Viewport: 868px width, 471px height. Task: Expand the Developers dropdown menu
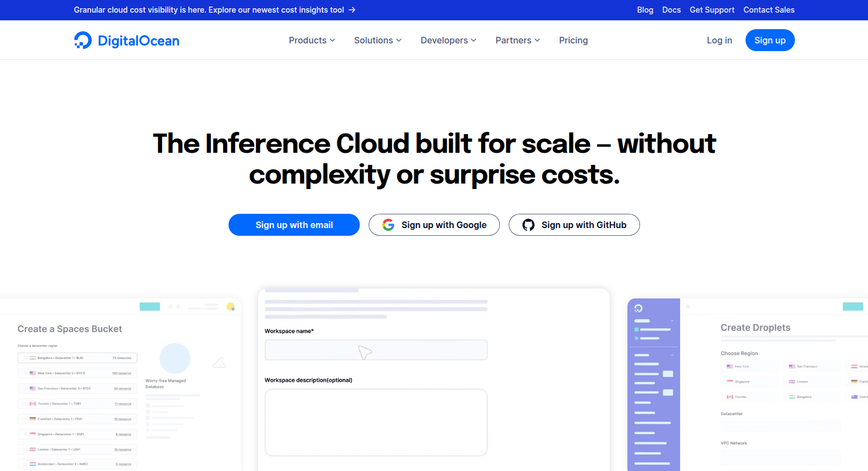click(x=449, y=40)
